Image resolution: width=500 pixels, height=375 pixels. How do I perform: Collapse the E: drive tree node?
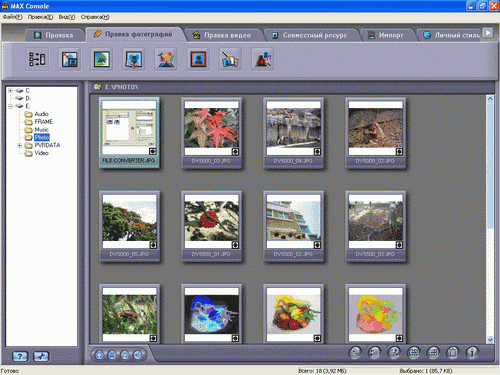11,106
